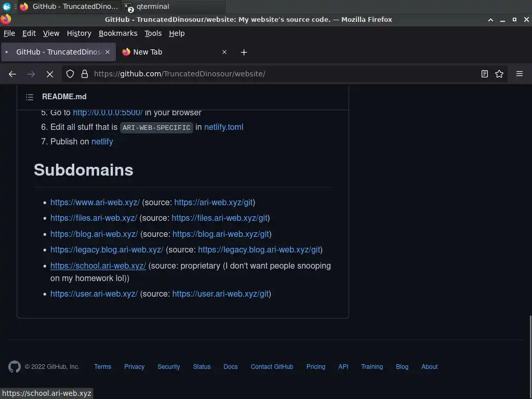Open the Security footer link
This screenshot has width=532, height=399.
coord(169,367)
